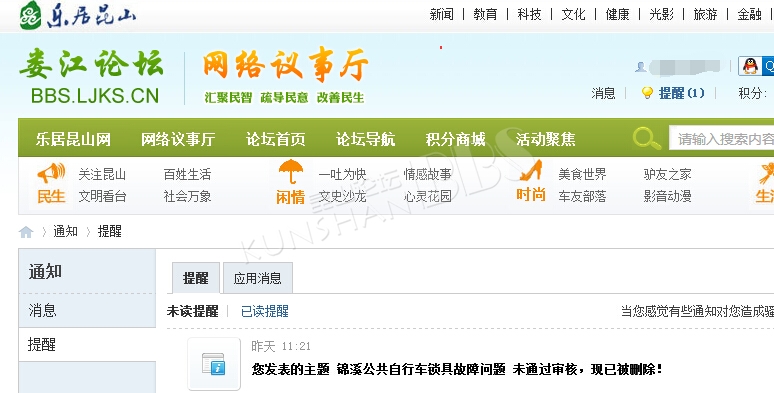Image resolution: width=774 pixels, height=393 pixels.
Task: Open 健康 in the top navigation
Action: pyautogui.click(x=618, y=14)
